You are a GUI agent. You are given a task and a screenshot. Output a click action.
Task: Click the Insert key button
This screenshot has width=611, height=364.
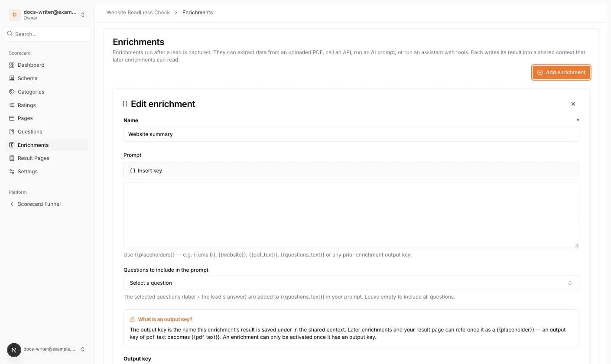click(x=146, y=171)
